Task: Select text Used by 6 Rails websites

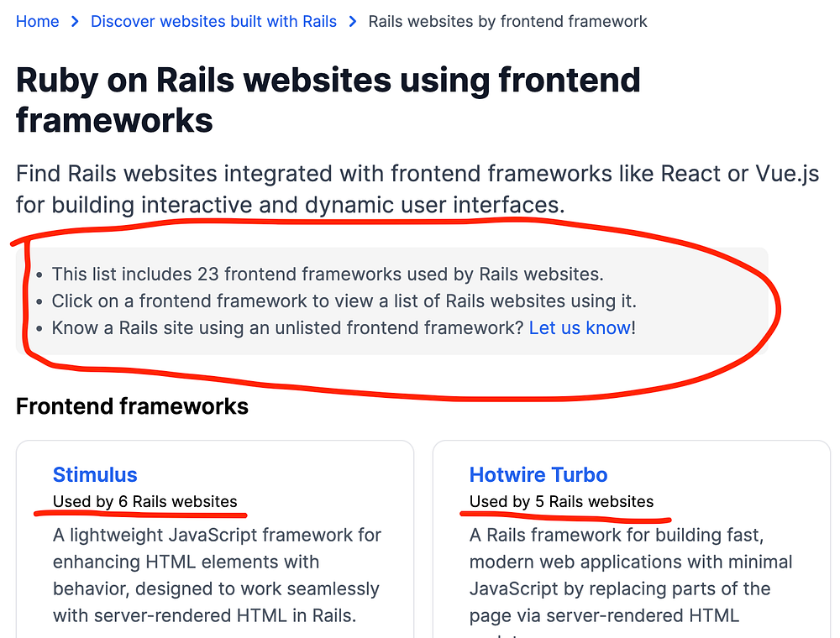Action: [x=144, y=501]
